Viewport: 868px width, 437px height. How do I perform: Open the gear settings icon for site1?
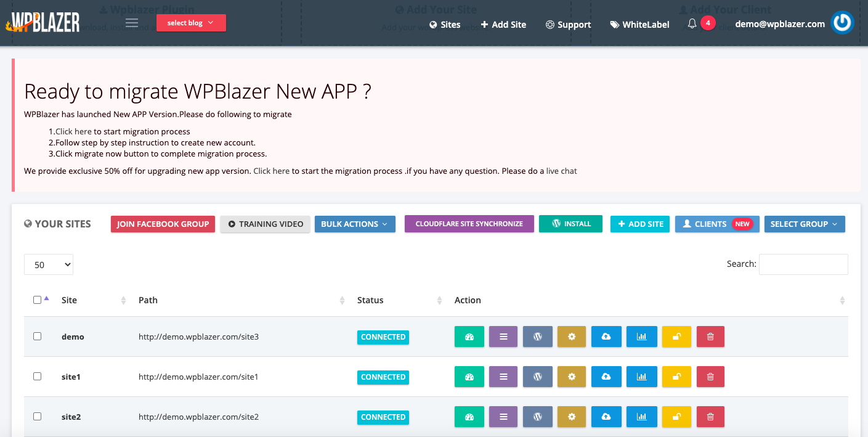(572, 377)
